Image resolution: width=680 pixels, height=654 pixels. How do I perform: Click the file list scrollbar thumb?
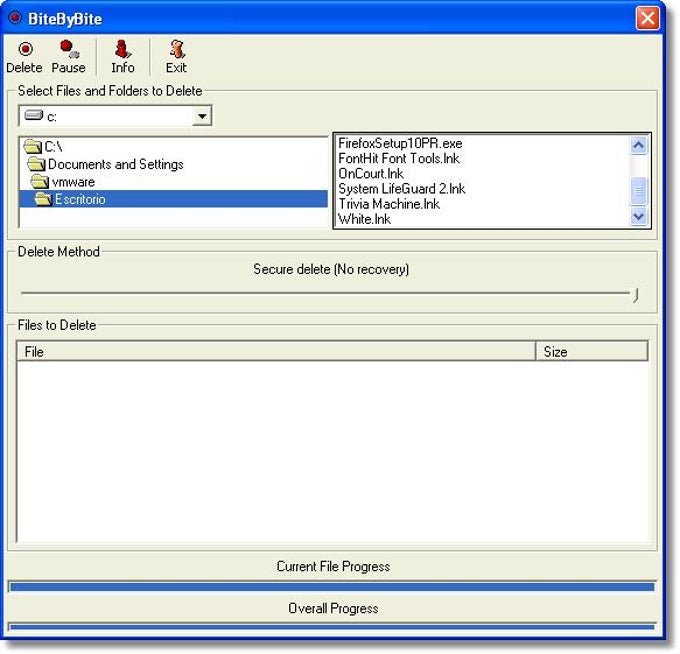point(638,191)
